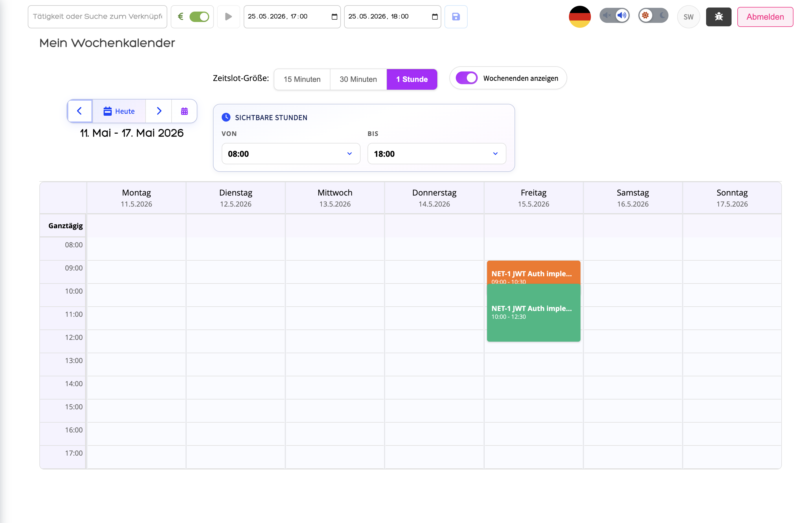
Task: Click the bug report icon button
Action: coord(719,17)
